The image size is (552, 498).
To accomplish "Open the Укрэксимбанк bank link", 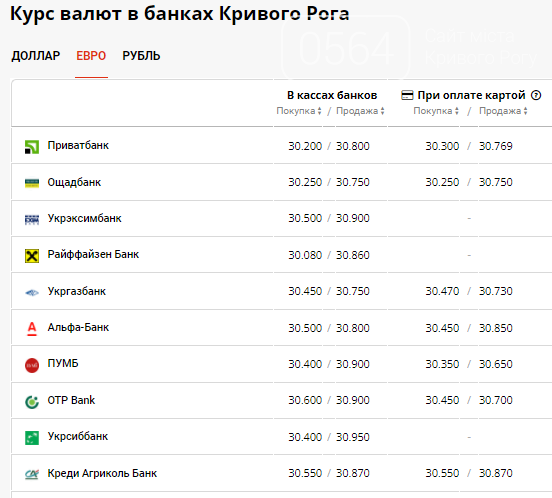I will pyautogui.click(x=84, y=218).
